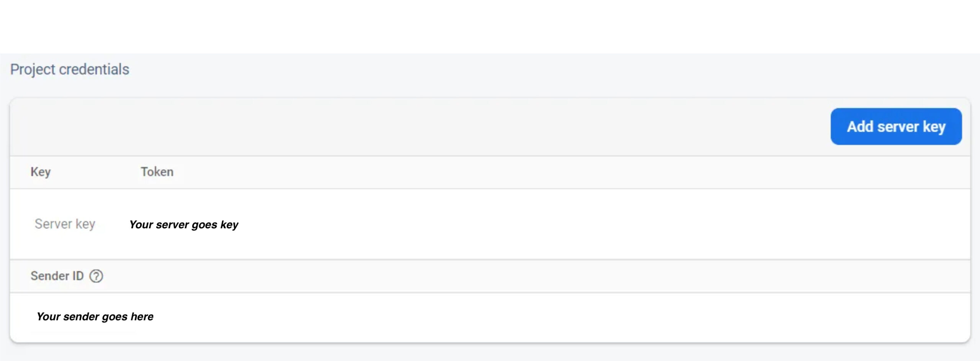
Task: Click the white banner above Project credentials
Action: click(490, 26)
